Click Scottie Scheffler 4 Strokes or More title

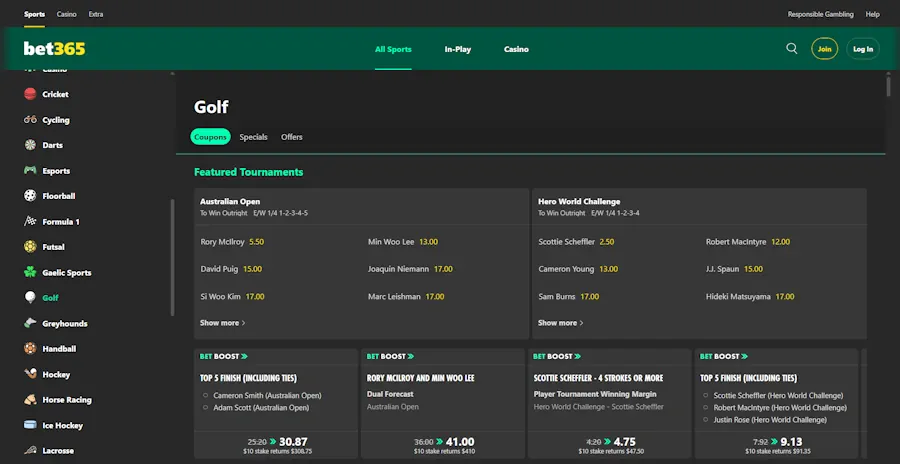click(x=598, y=378)
